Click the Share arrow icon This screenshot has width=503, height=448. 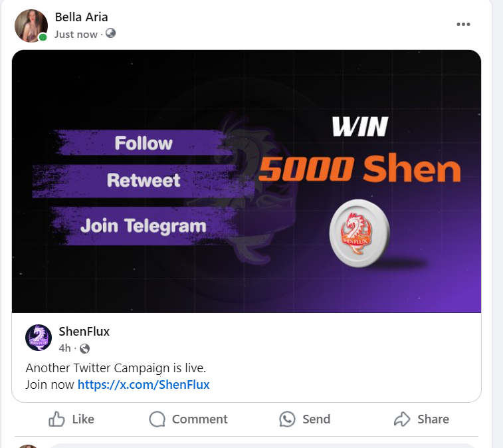402,419
